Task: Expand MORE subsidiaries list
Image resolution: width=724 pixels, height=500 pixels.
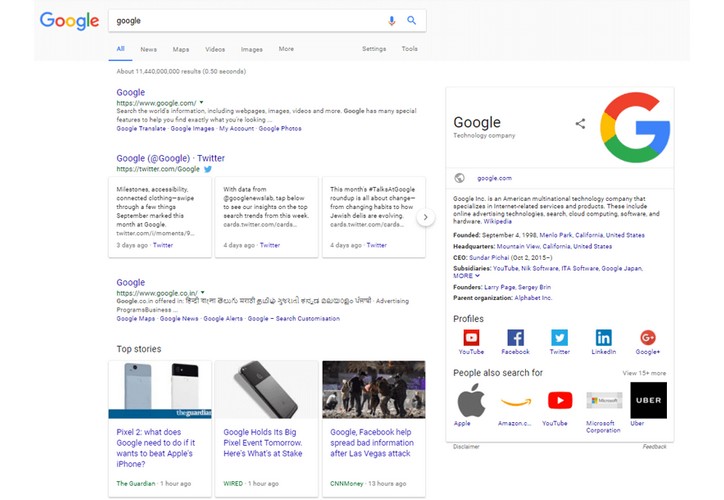Action: tap(466, 276)
